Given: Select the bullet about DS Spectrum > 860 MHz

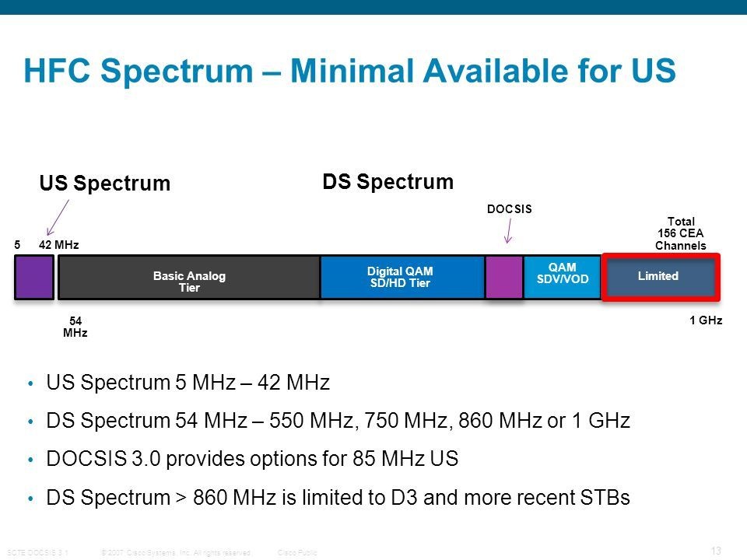Looking at the screenshot, I should tap(338, 498).
